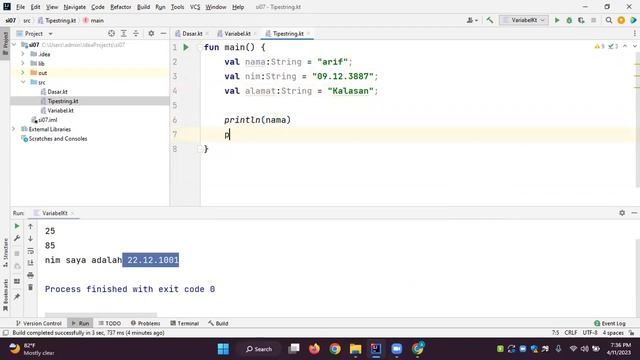Click the warnings indicator in the editor corner

600,47
